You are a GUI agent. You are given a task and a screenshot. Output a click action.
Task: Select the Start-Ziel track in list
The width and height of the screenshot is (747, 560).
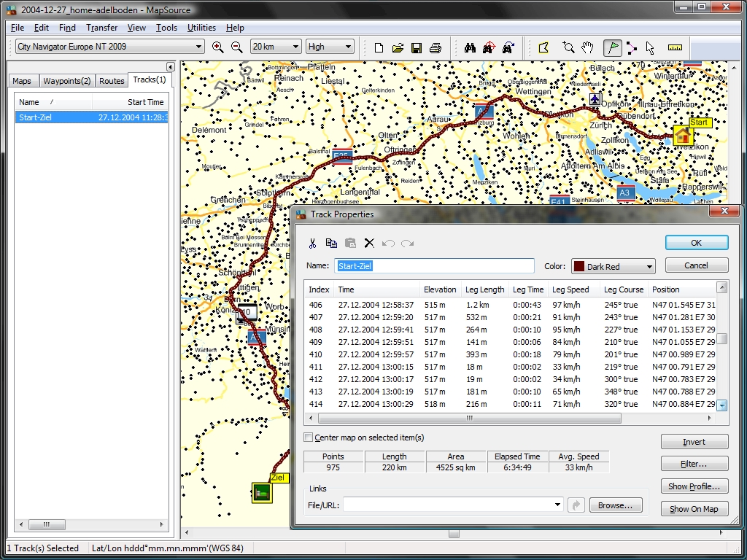click(91, 117)
